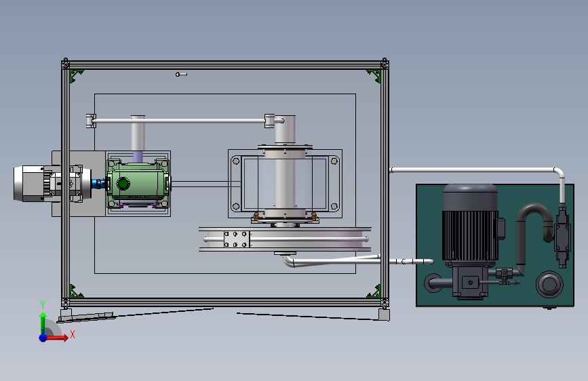Screen dimensions: 588x381
Task: Select the small pin near the top beam
Action: click(182, 75)
